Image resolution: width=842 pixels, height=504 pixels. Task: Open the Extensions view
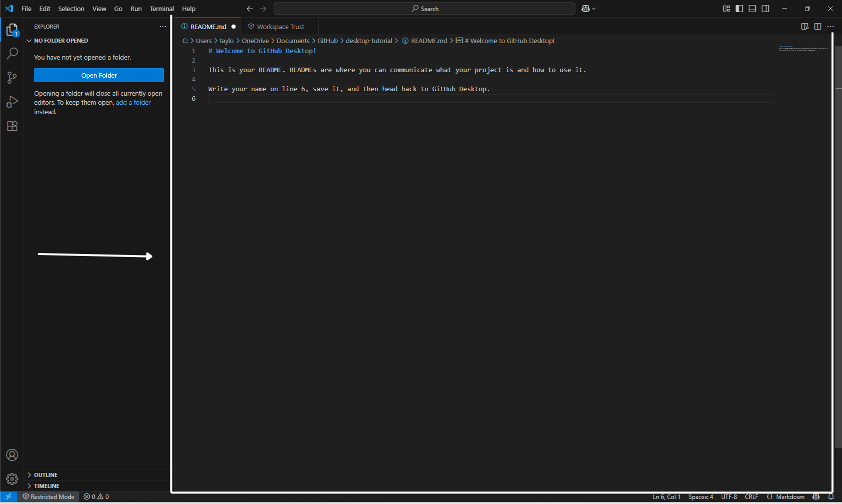tap(12, 126)
